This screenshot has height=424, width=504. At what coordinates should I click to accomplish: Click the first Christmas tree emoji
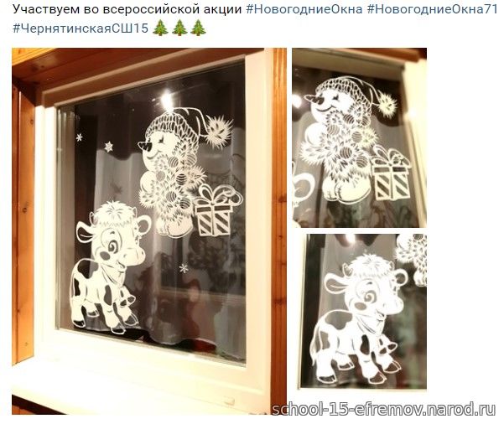tap(160, 28)
